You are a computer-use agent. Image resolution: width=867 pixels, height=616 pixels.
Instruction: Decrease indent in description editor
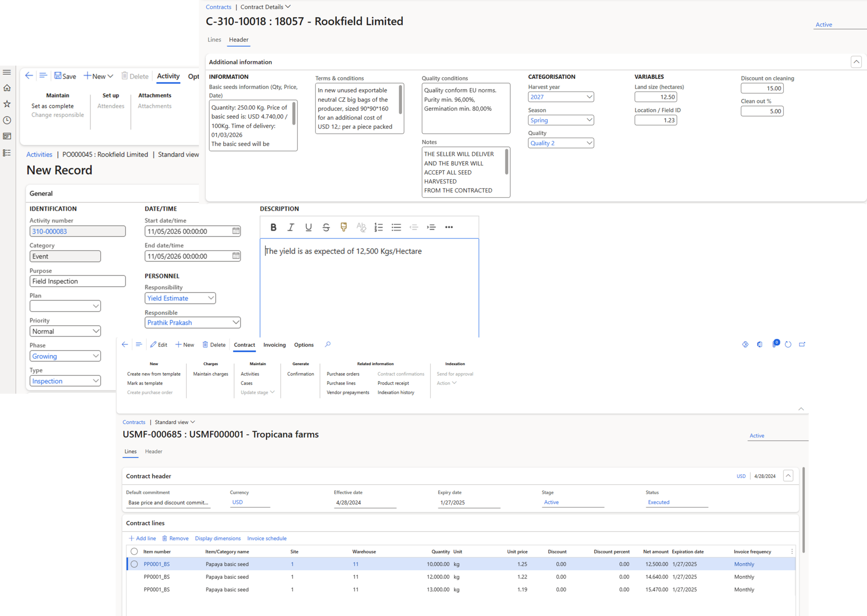point(414,227)
